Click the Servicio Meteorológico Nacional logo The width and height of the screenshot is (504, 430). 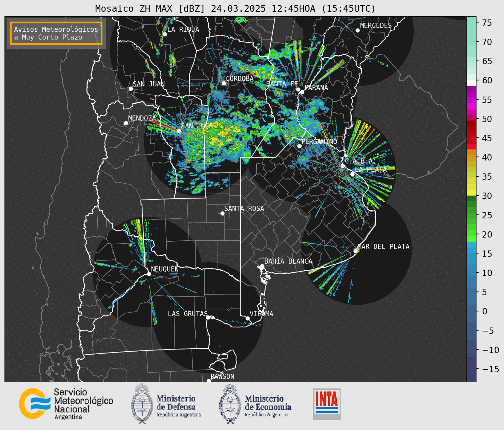point(66,404)
